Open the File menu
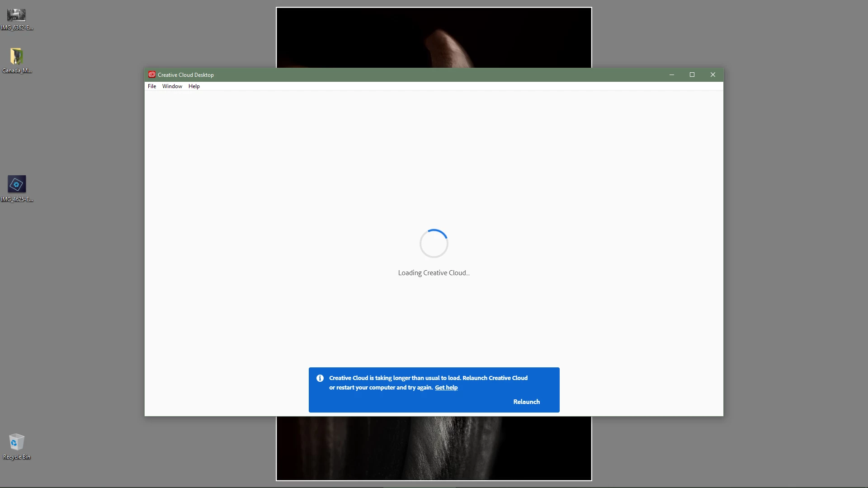This screenshot has height=488, width=868. click(x=152, y=86)
